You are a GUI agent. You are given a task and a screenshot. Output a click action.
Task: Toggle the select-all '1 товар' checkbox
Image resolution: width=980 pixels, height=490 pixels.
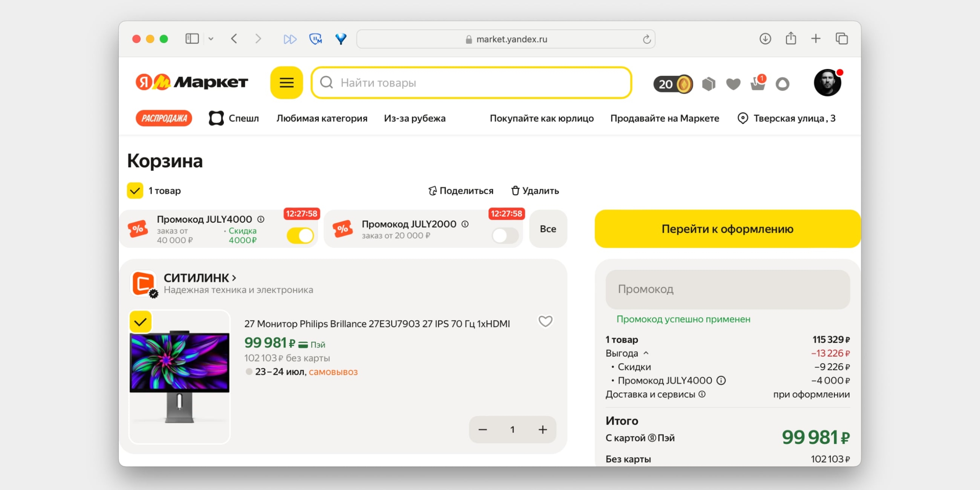[135, 191]
